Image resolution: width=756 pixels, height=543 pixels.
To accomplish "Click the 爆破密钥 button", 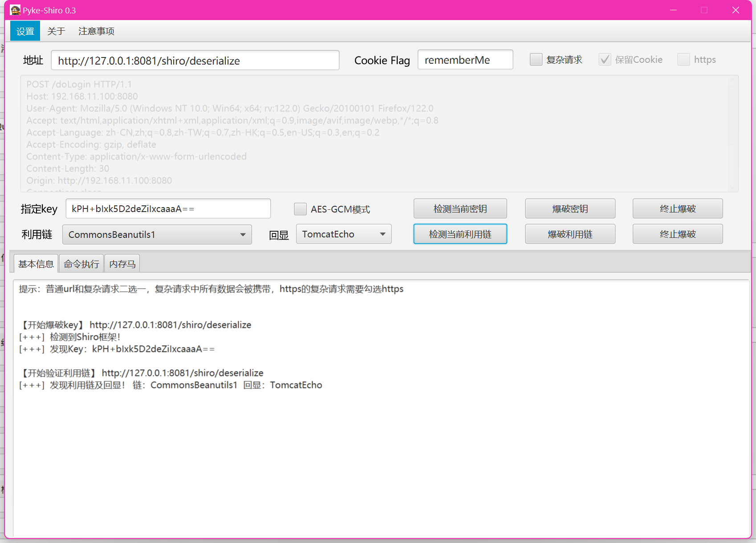I will click(570, 208).
